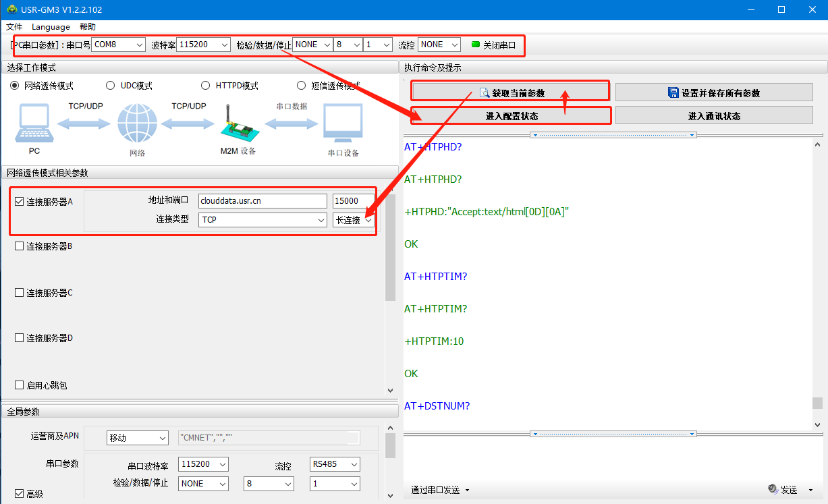828x504 pixels.
Task: Open the COM8 serial port dropdown
Action: click(x=119, y=45)
